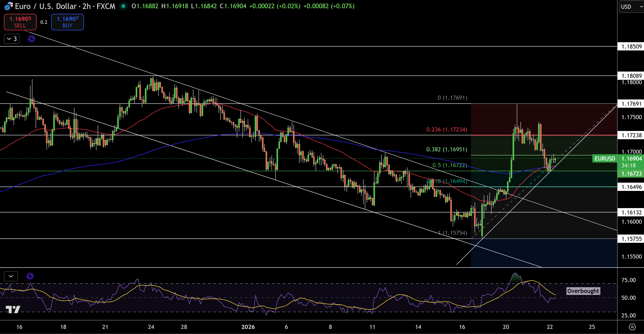
Task: Click the Fibonacci 0.236 (1.17234) label
Action: (447, 129)
